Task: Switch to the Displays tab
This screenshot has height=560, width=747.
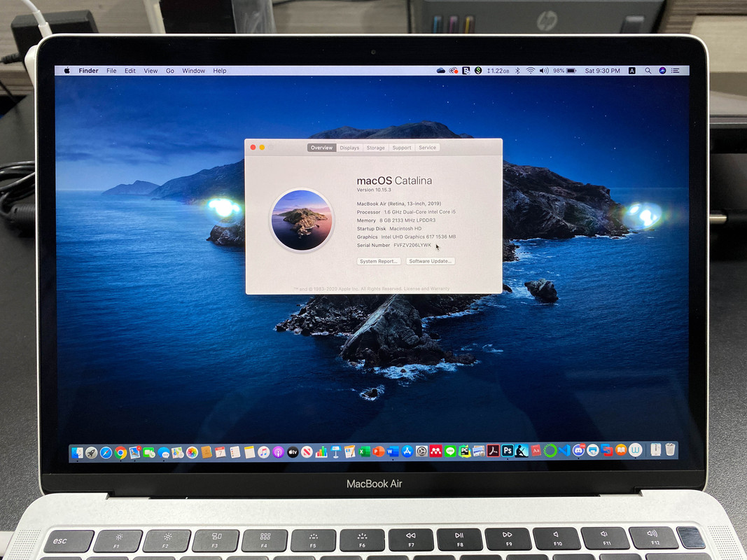Action: [x=349, y=148]
